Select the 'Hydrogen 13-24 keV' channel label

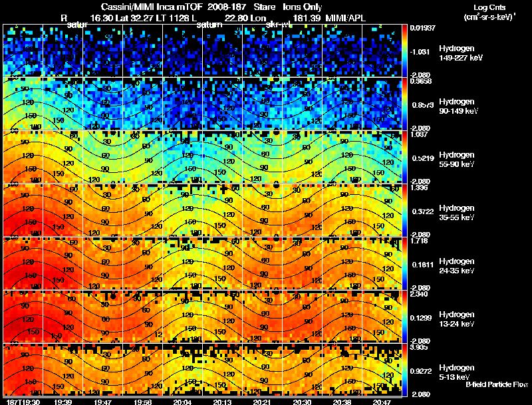(x=457, y=319)
